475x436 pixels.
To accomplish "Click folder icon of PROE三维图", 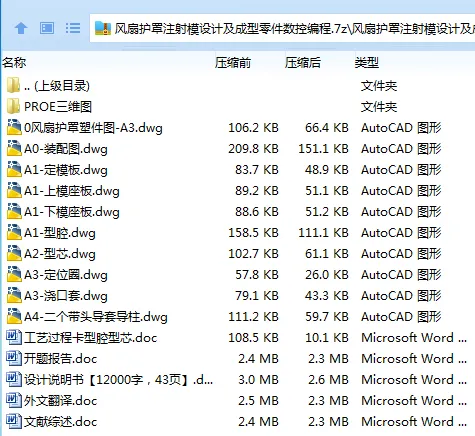I will click(x=14, y=107).
